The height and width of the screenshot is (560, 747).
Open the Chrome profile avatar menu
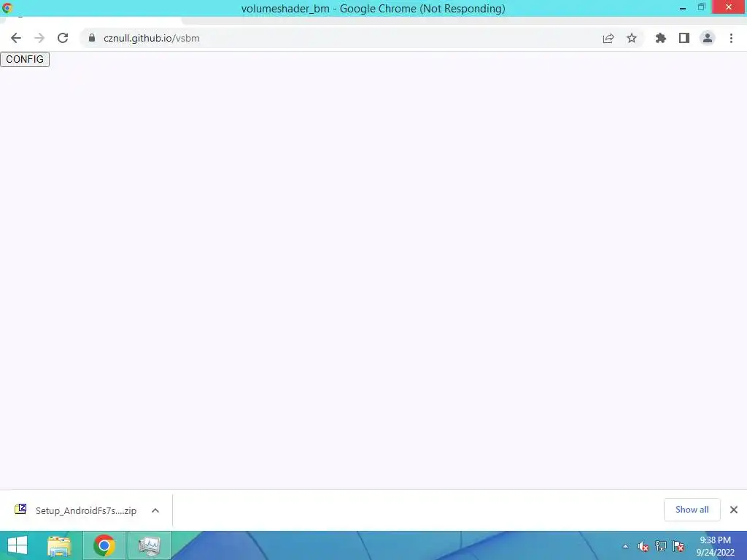[708, 38]
